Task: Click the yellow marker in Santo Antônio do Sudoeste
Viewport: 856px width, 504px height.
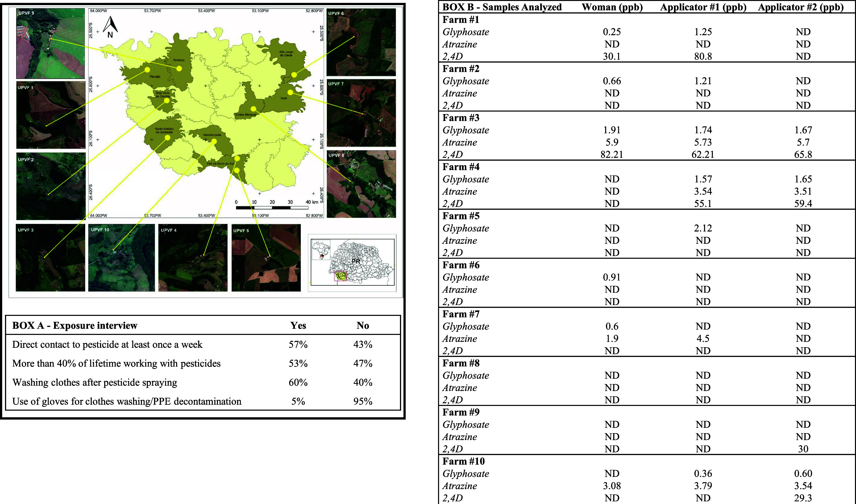Action: point(167,138)
